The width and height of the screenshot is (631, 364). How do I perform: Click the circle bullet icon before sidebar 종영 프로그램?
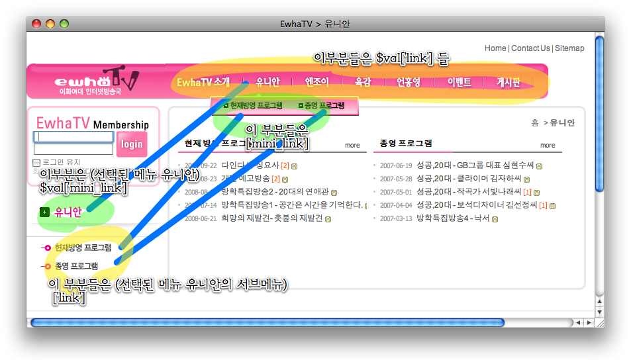[x=48, y=266]
